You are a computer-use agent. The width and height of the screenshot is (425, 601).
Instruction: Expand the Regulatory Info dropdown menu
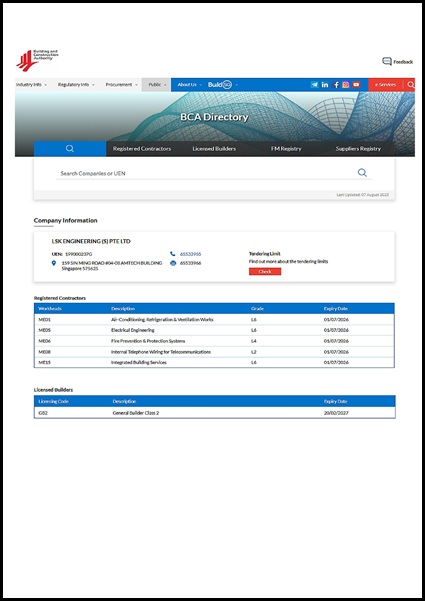point(76,85)
